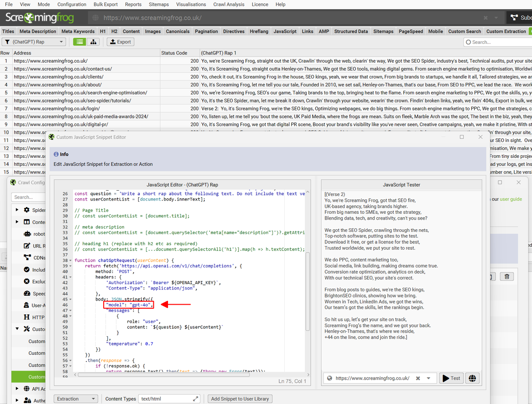Sort by the Status Code column header

[180, 53]
